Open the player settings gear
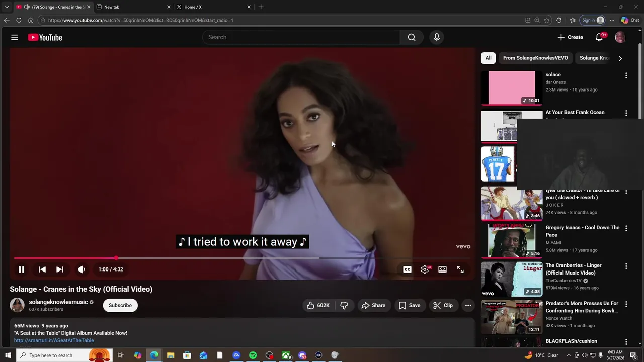Screen dimensions: 644x362 tap(425, 269)
